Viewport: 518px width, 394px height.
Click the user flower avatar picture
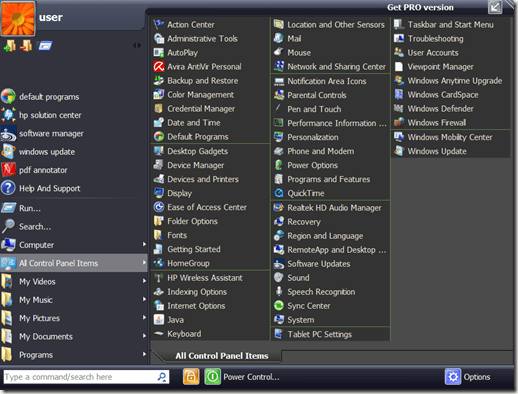click(18, 18)
